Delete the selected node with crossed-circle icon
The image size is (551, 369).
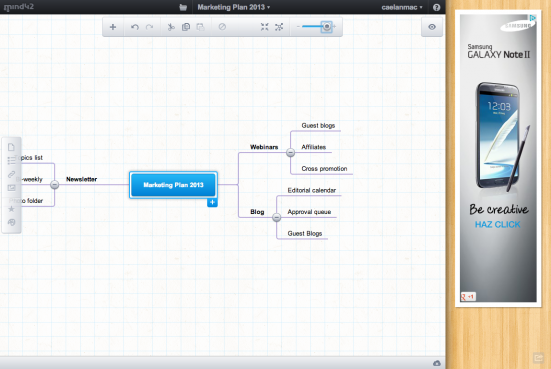point(222,27)
